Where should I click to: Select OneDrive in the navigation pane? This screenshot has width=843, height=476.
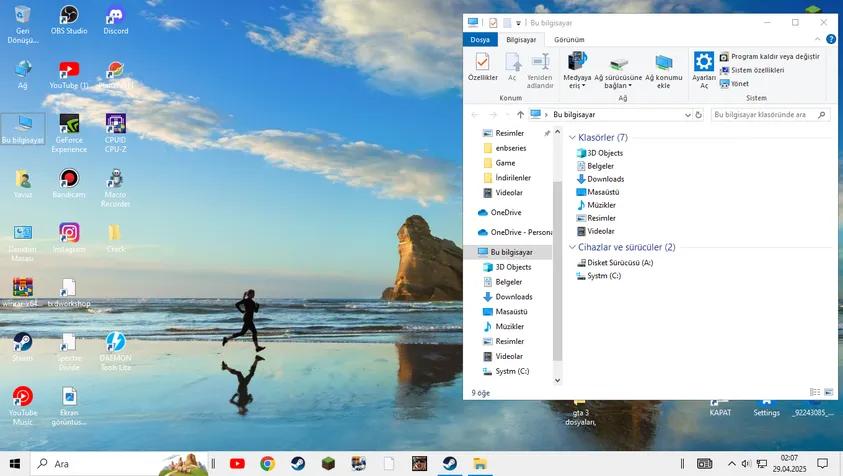(506, 212)
